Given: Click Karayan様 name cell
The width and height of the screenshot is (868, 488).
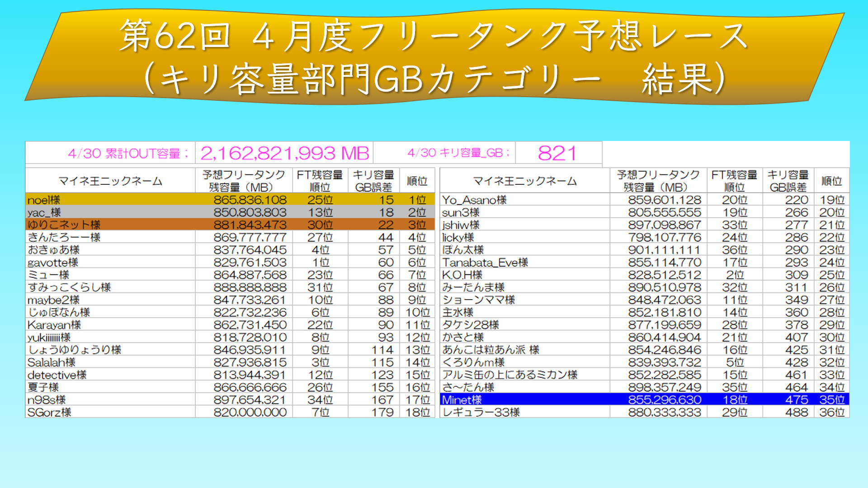Looking at the screenshot, I should (54, 324).
